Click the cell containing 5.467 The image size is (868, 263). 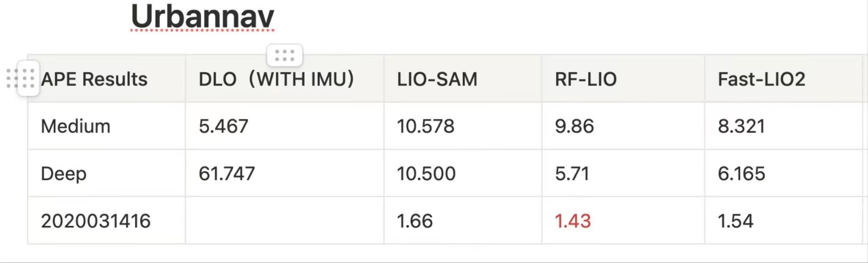coord(285,126)
